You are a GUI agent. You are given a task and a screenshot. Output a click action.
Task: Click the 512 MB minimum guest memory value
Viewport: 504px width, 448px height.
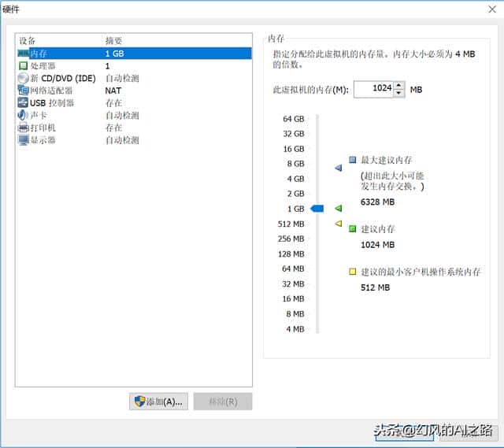point(375,287)
